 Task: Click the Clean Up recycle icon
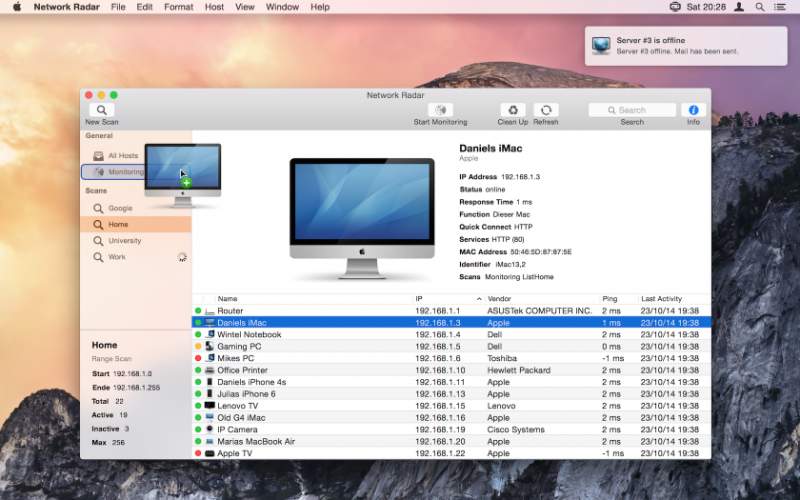pos(512,110)
